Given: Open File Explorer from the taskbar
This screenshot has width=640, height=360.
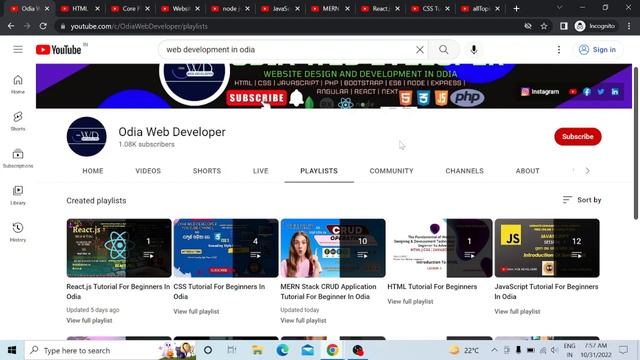Looking at the screenshot, I should pos(257,350).
